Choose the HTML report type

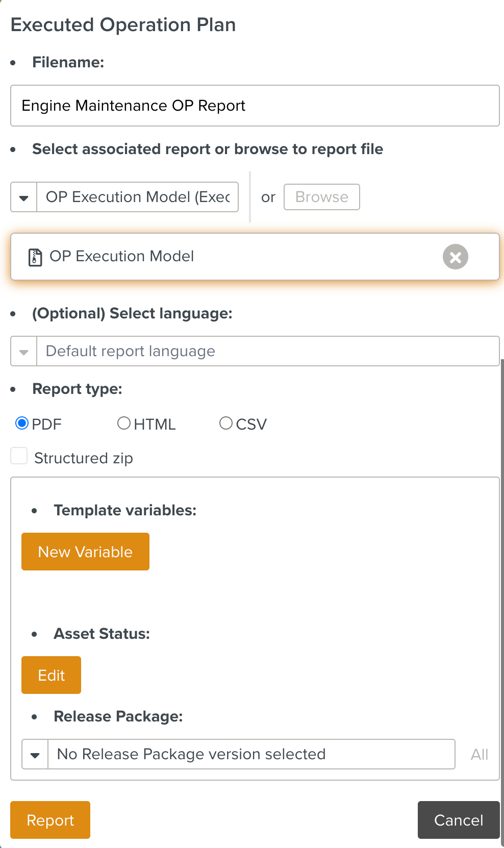tap(124, 423)
